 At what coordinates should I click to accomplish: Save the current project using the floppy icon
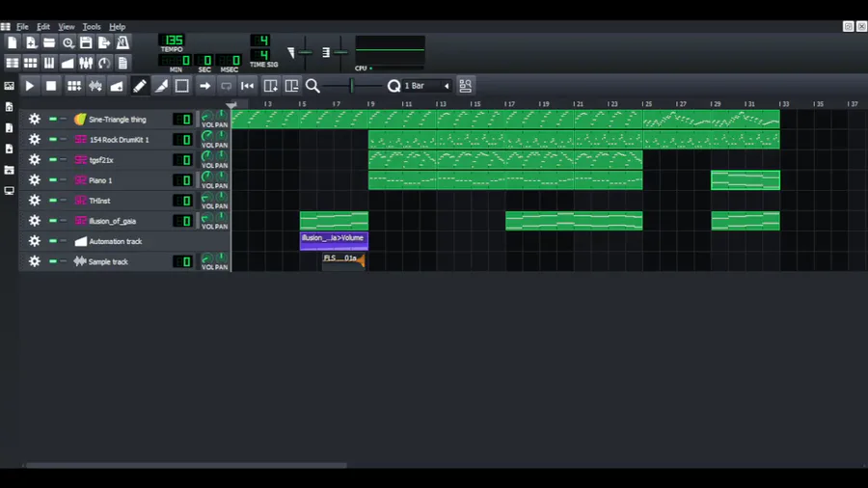click(86, 42)
